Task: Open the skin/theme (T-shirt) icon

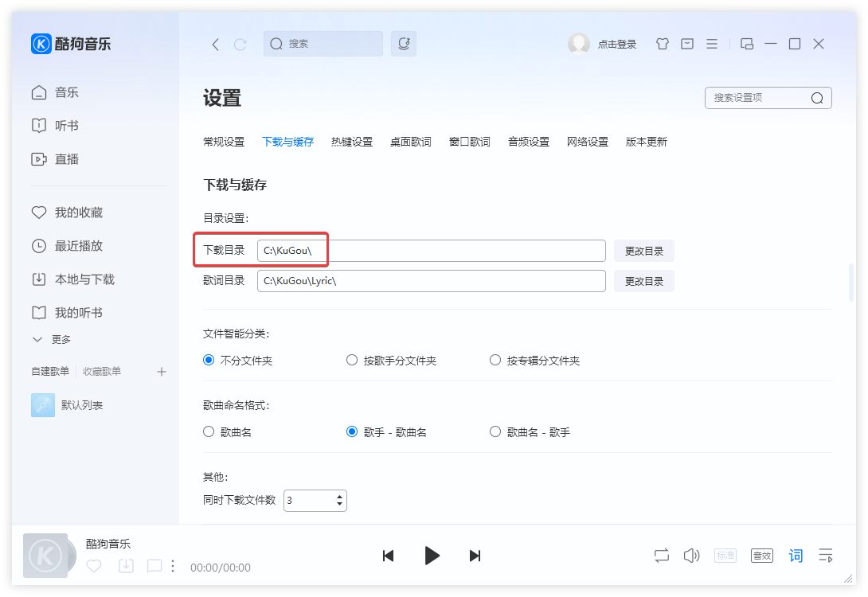Action: point(662,44)
